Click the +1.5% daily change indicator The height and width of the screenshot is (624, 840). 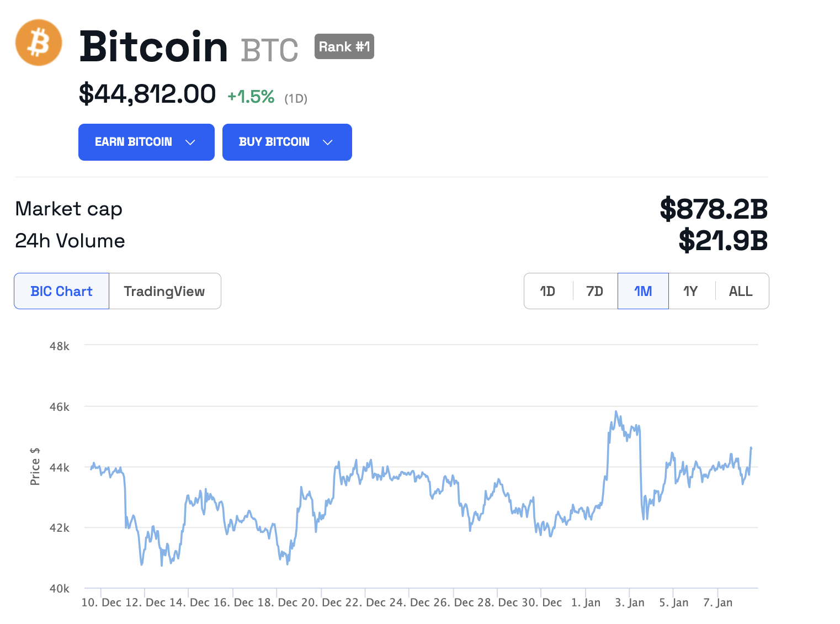click(x=251, y=97)
